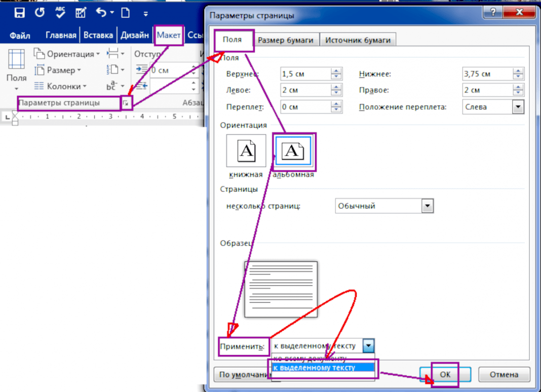Click the dialog help question mark button
This screenshot has height=392, width=541.
493,13
